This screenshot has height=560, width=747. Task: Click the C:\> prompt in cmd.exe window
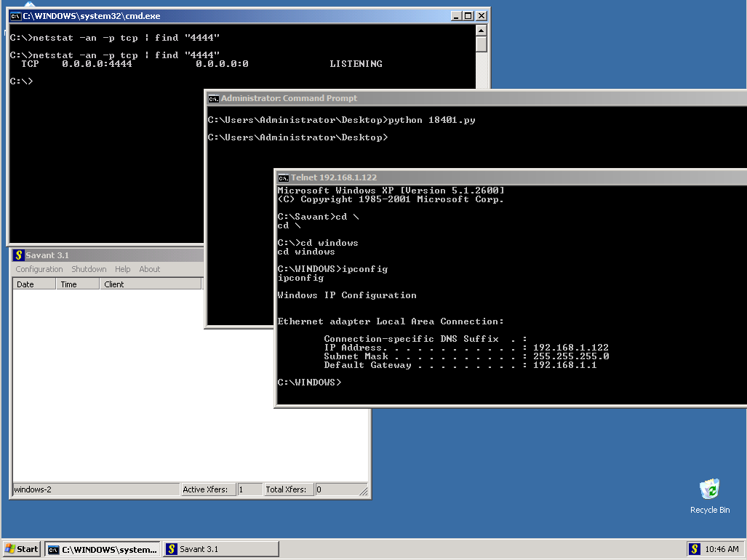(x=21, y=81)
